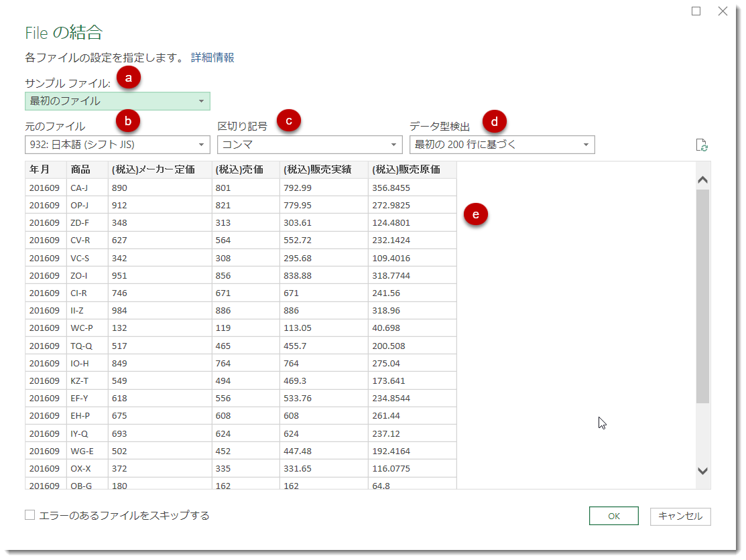Click the 838.88 sales cell

[x=324, y=276]
